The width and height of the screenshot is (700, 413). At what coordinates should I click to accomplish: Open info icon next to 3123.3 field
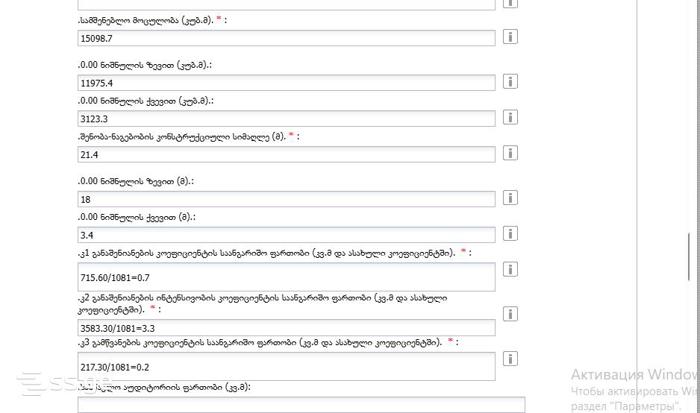[x=510, y=117]
